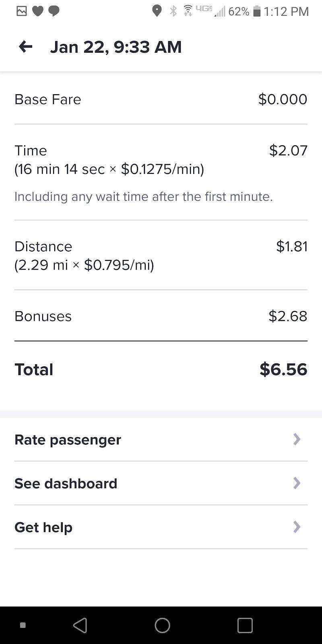Tap the Bluetooth status icon
The image size is (322, 644).
point(173,11)
